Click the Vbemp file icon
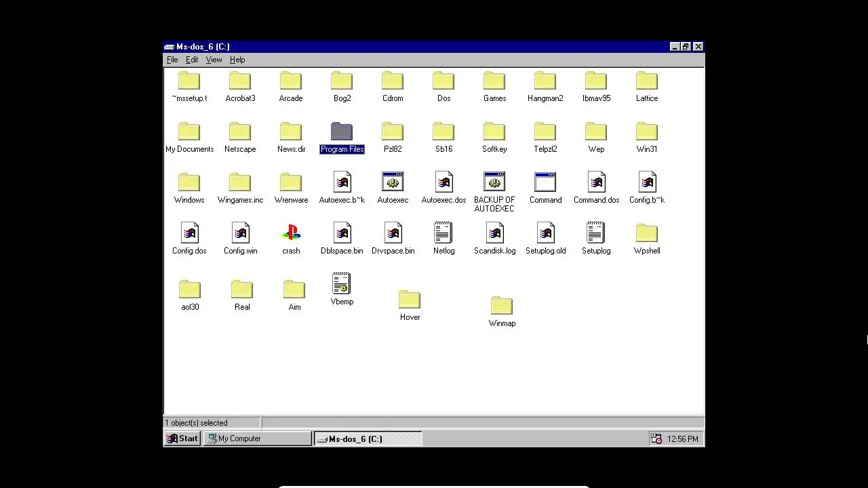The width and height of the screenshot is (868, 488). click(x=342, y=284)
